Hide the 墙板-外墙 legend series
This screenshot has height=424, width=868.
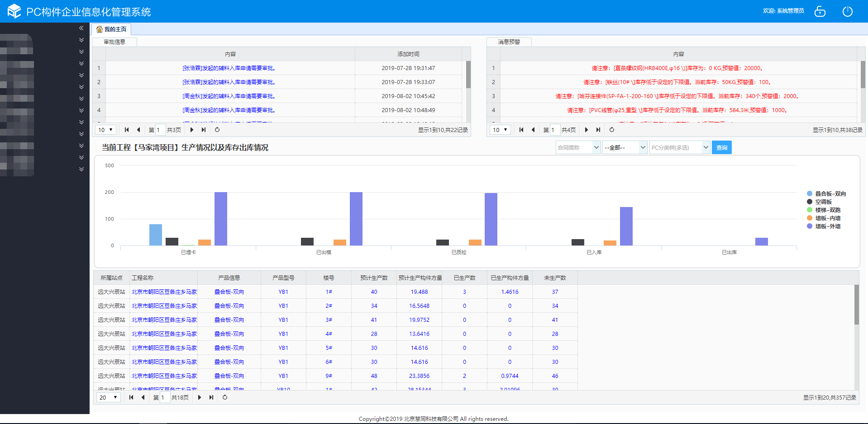coord(827,226)
